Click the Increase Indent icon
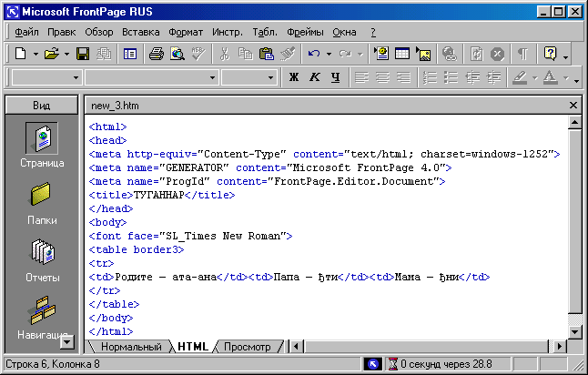 (x=493, y=77)
